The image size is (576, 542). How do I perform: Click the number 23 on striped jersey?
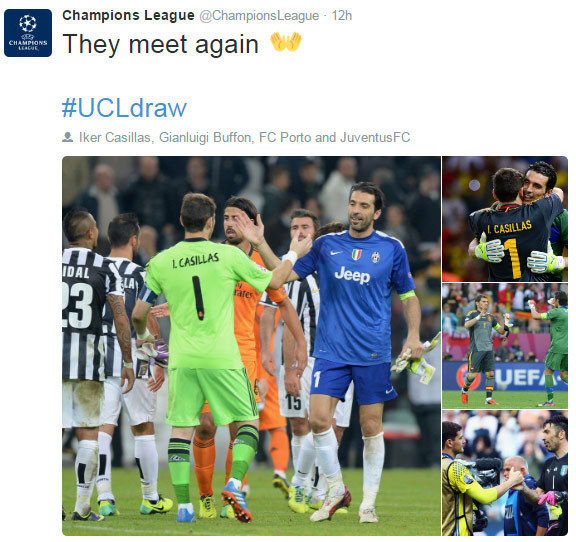[x=78, y=305]
